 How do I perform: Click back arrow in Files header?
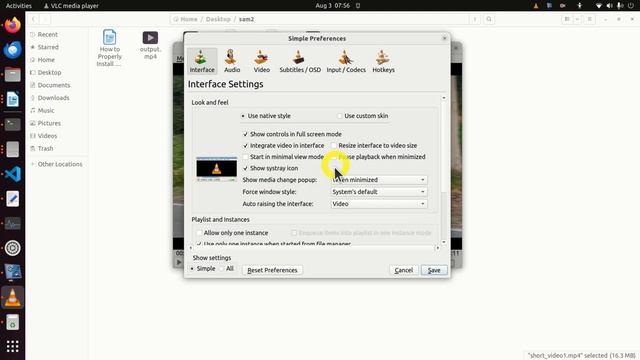(33, 19)
